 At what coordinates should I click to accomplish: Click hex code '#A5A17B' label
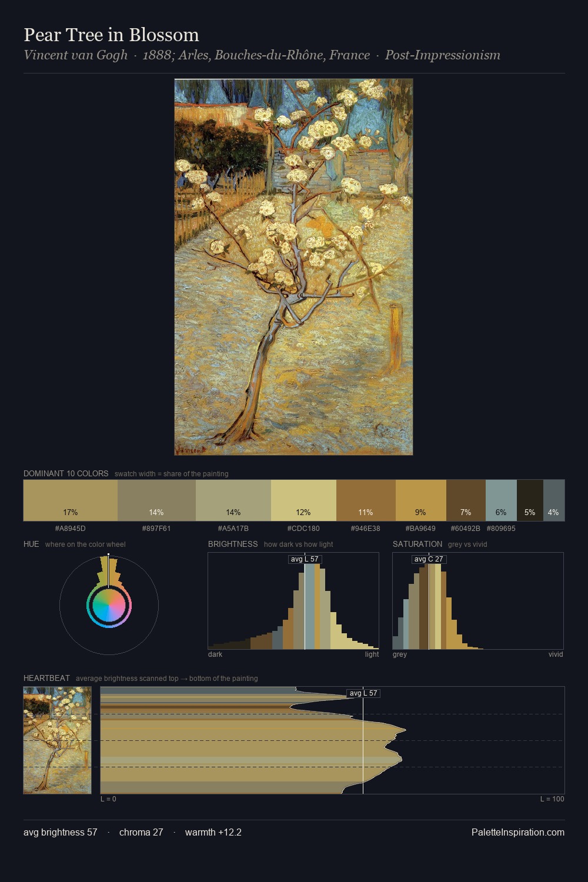233,529
